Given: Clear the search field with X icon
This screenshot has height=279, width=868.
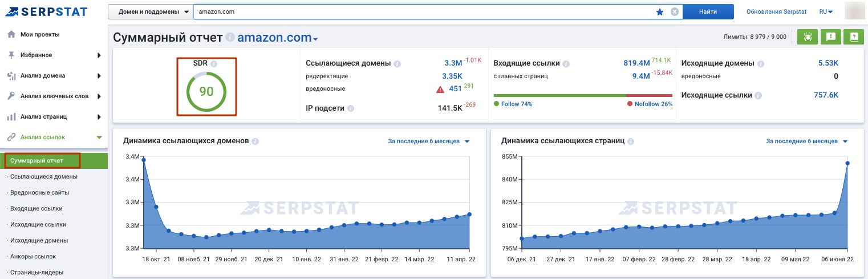Looking at the screenshot, I should pos(675,12).
